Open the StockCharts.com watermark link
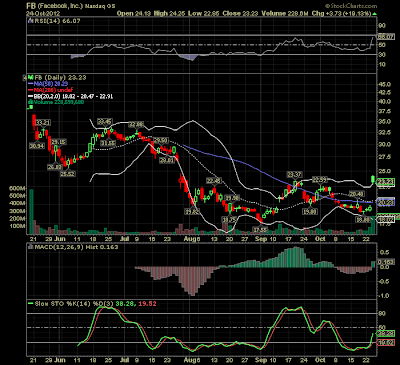 351,6
